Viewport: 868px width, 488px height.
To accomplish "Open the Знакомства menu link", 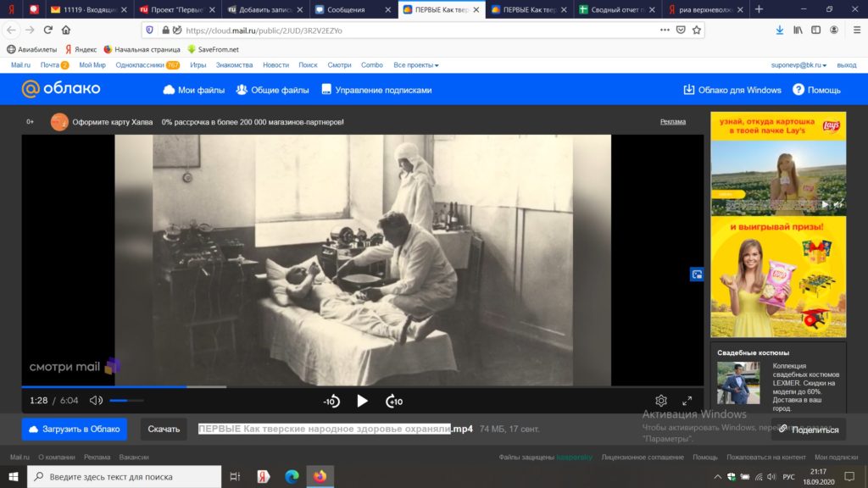I will point(235,64).
